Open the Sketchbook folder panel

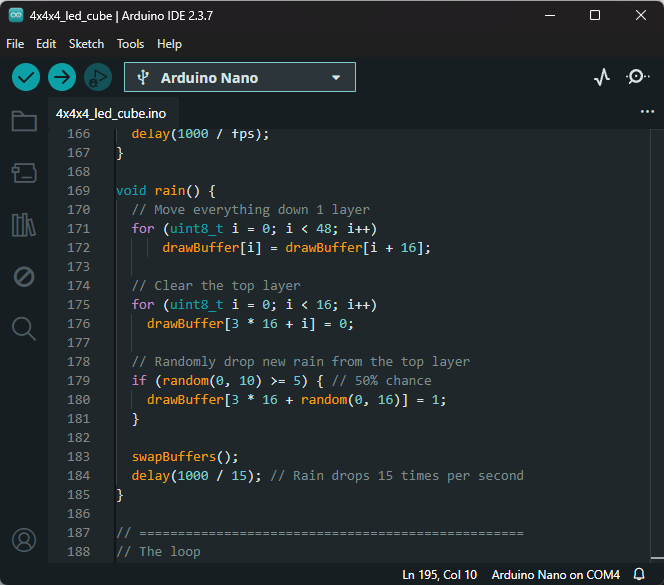point(24,122)
